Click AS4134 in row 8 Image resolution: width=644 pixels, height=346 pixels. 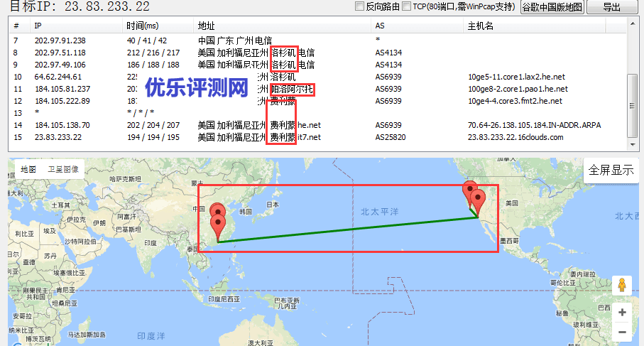pyautogui.click(x=388, y=53)
